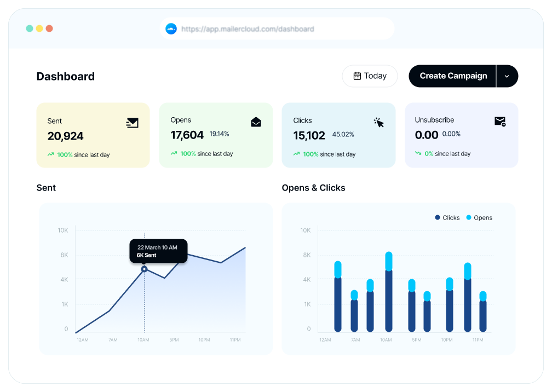Expand the Create Campaign dropdown chevron
552x392 pixels.
(507, 76)
